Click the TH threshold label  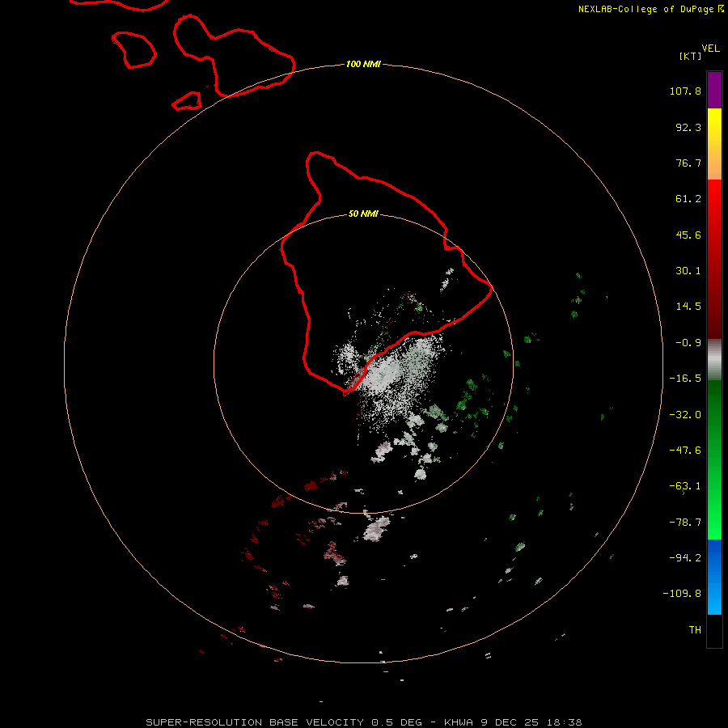[695, 630]
